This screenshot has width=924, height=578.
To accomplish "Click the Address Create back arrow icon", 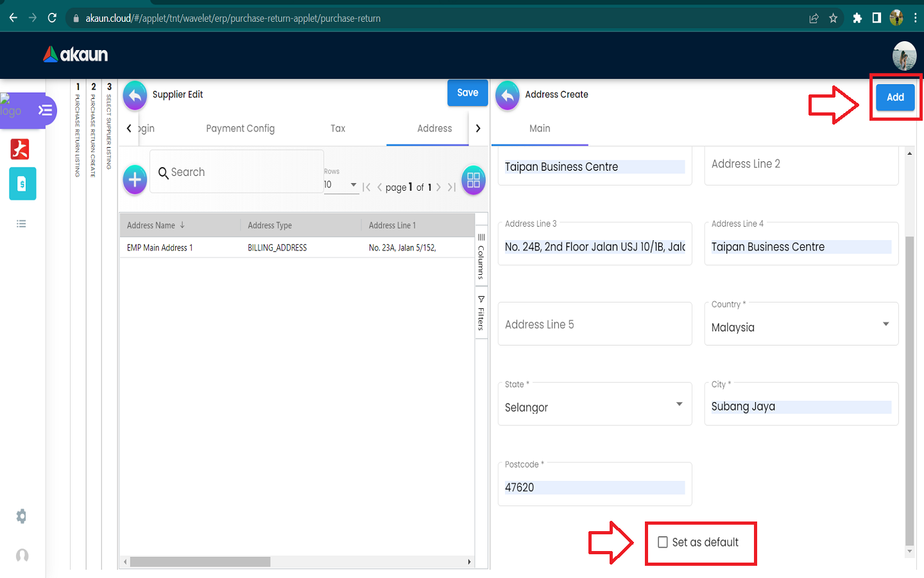I will point(508,95).
